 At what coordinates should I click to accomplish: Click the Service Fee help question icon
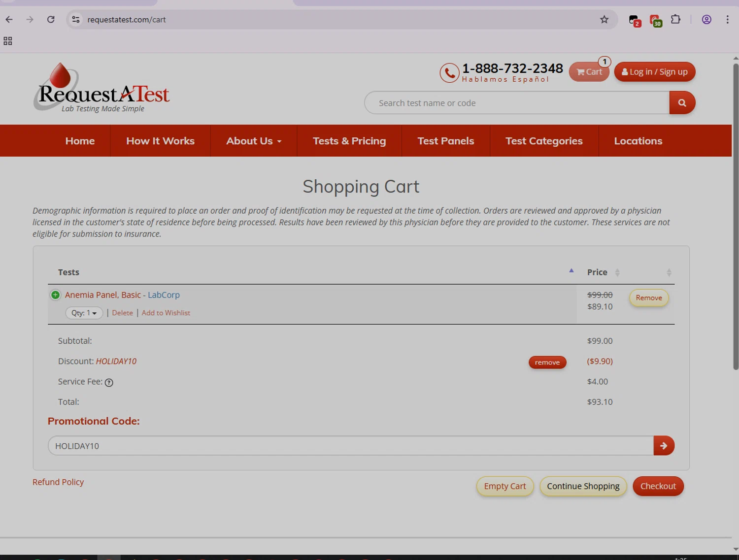tap(109, 383)
